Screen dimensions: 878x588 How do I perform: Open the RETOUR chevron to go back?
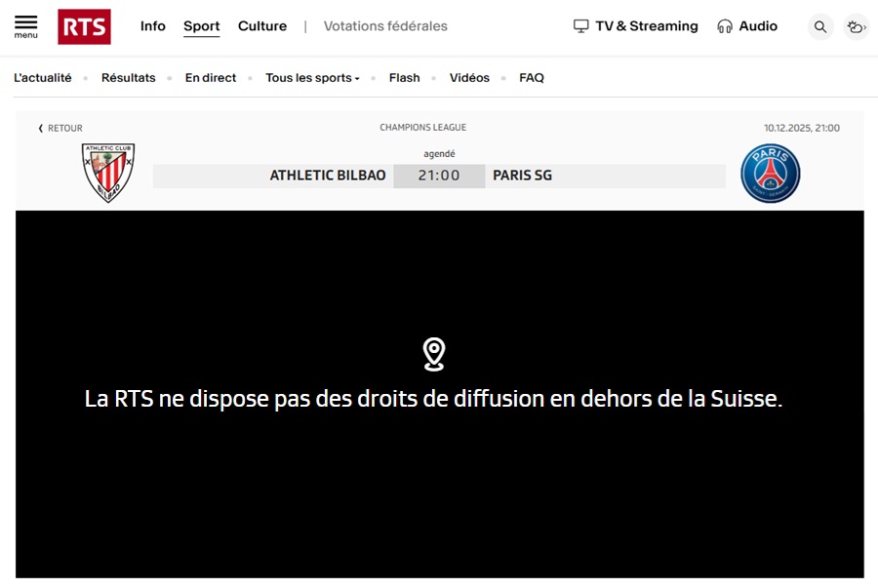coord(40,128)
